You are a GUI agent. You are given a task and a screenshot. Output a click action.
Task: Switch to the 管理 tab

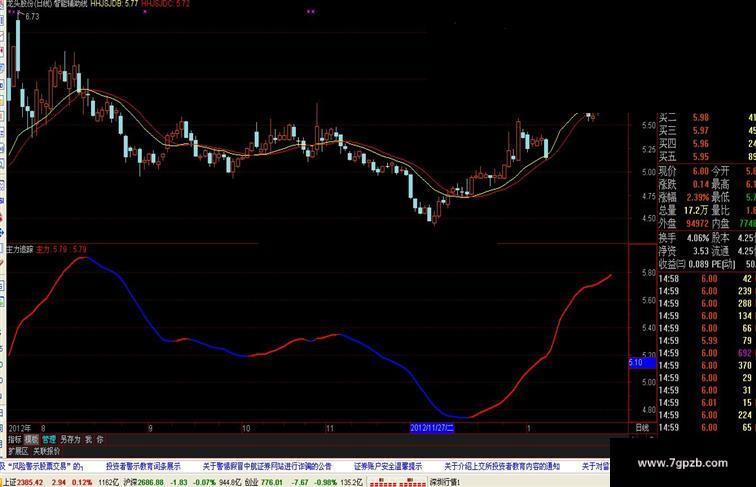pos(49,439)
